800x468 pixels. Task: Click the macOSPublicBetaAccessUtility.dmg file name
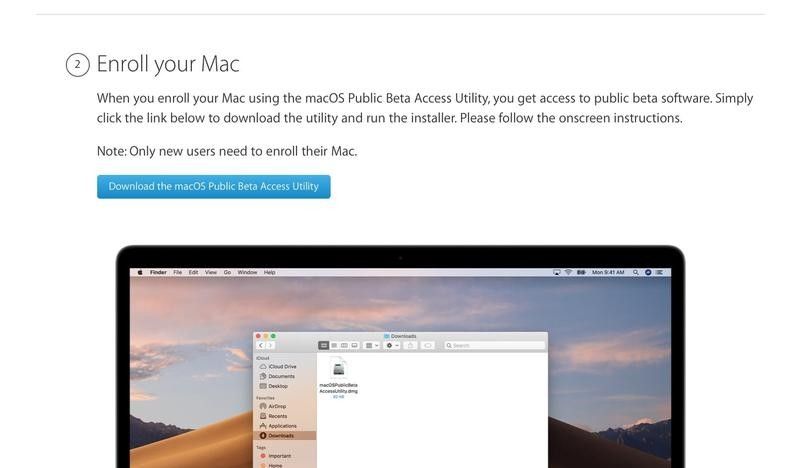point(338,388)
